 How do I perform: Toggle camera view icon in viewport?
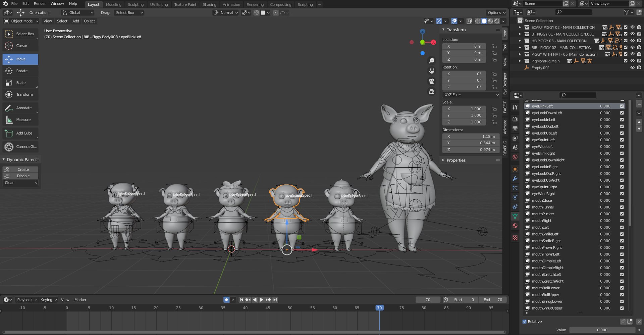point(432,81)
